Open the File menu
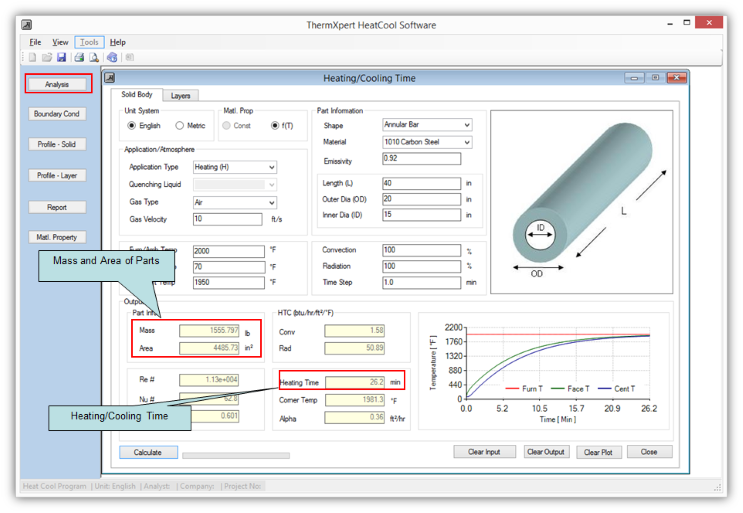 pyautogui.click(x=35, y=42)
